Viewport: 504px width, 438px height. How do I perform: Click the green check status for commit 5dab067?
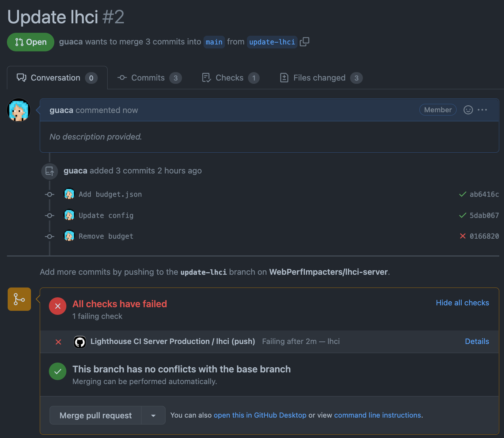pos(462,215)
